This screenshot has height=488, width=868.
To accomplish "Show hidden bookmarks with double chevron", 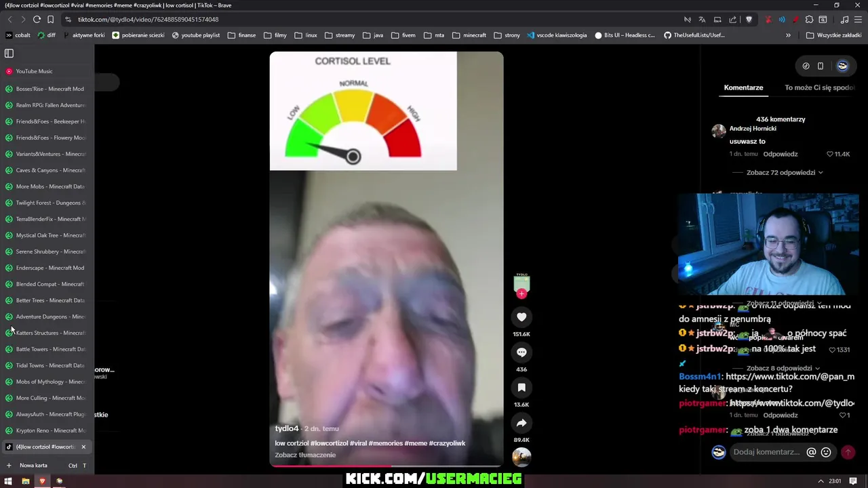I will click(788, 35).
